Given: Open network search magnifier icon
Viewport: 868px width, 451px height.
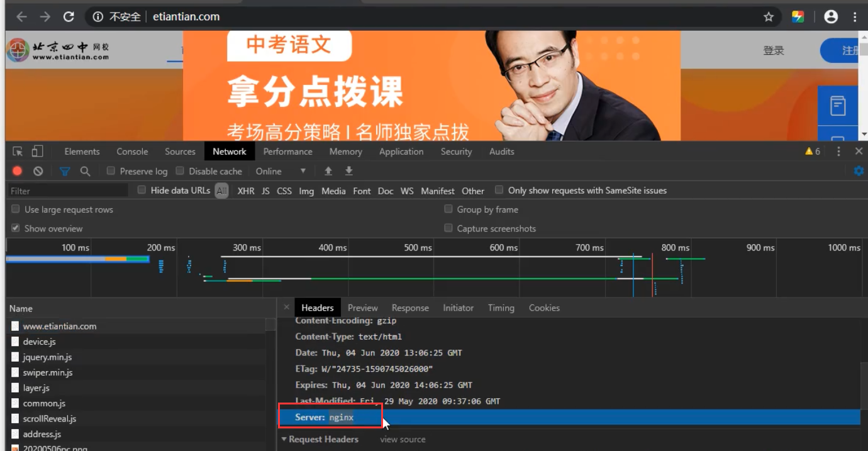Looking at the screenshot, I should [85, 171].
